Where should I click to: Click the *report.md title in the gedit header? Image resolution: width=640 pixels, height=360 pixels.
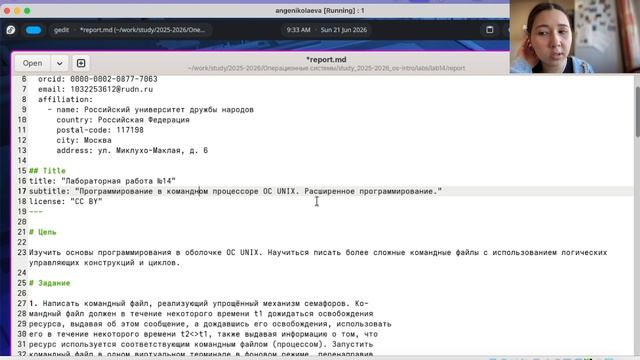(326, 60)
